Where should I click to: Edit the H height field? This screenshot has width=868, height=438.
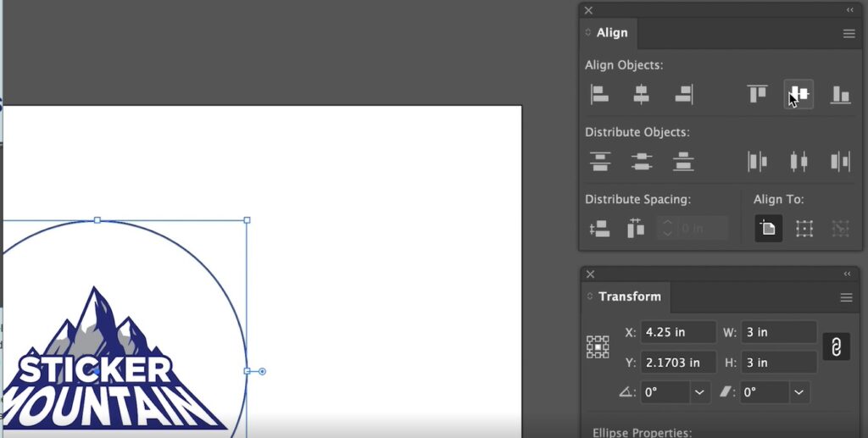pyautogui.click(x=779, y=363)
